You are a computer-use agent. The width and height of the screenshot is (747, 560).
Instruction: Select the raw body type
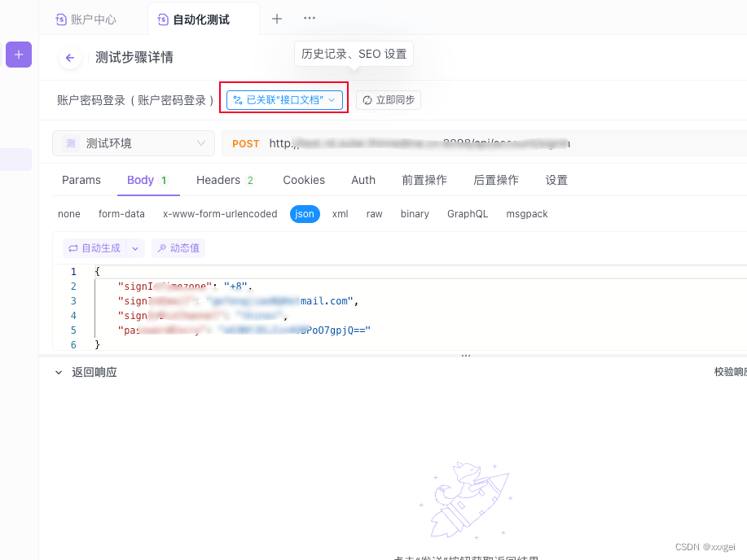tap(375, 214)
